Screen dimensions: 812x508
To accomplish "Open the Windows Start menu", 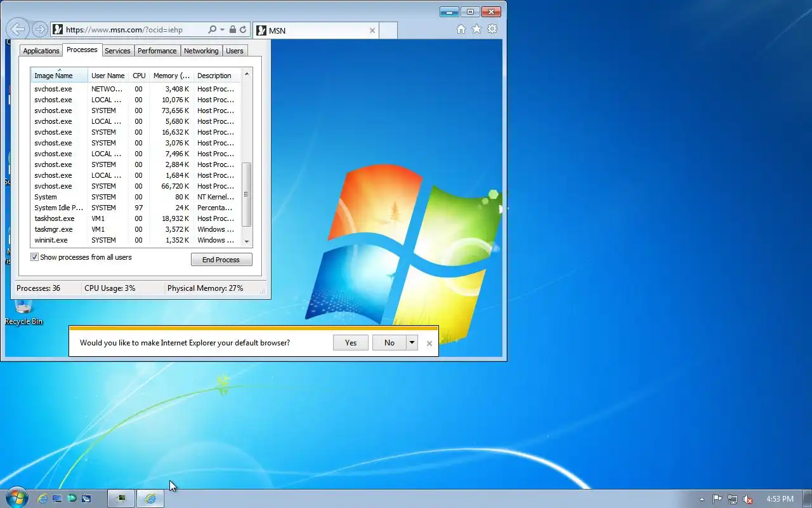I will pos(16,498).
